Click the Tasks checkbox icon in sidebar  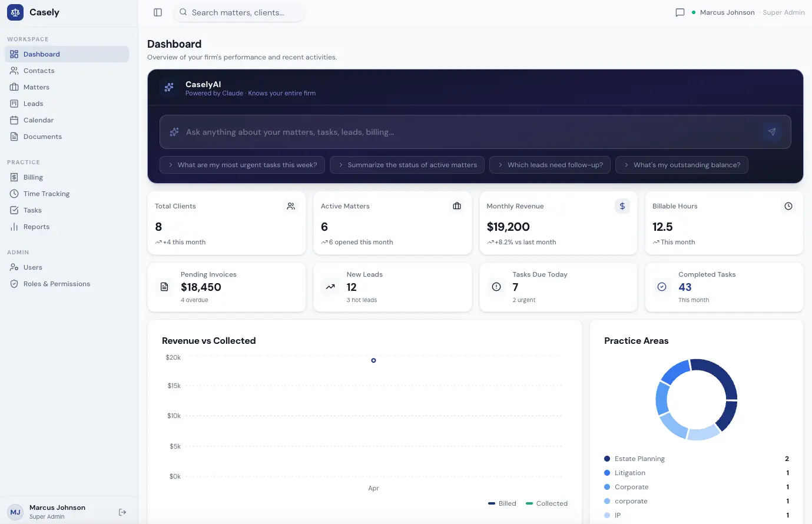point(14,210)
